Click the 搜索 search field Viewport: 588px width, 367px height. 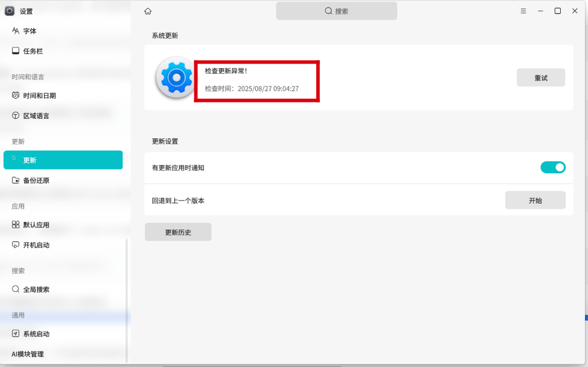[x=336, y=11]
